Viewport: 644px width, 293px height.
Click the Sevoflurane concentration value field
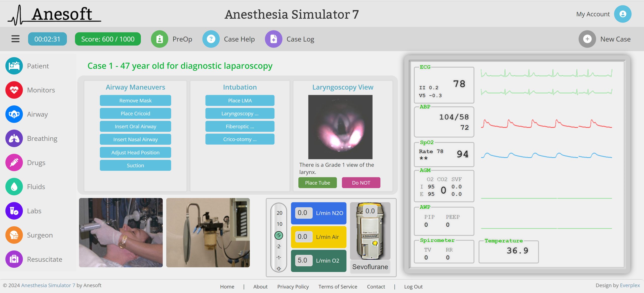point(370,211)
